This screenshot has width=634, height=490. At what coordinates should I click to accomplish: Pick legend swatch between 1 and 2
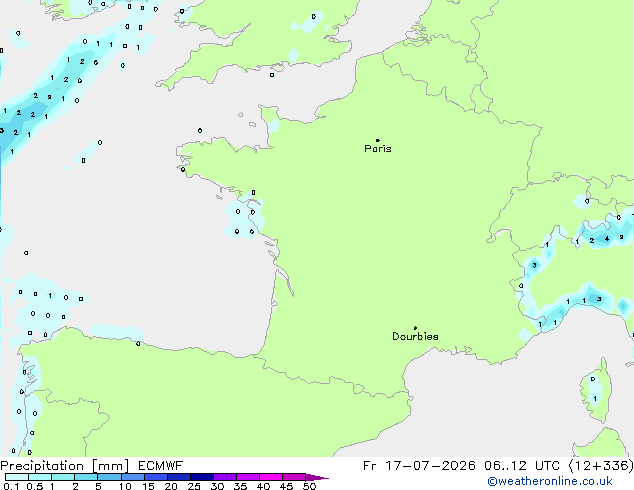63,477
